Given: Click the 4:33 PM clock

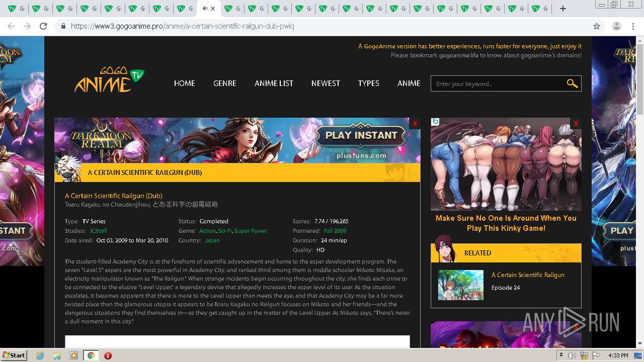Looking at the screenshot, I should 618,355.
